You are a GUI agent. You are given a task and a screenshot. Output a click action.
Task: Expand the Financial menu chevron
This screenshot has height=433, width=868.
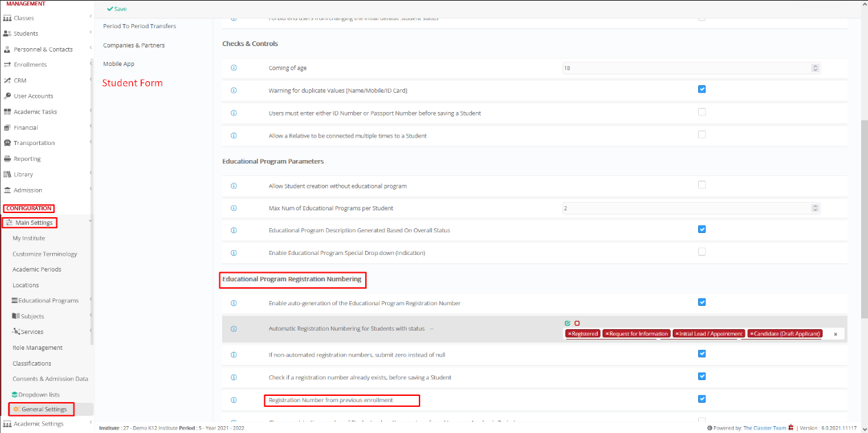pyautogui.click(x=91, y=126)
